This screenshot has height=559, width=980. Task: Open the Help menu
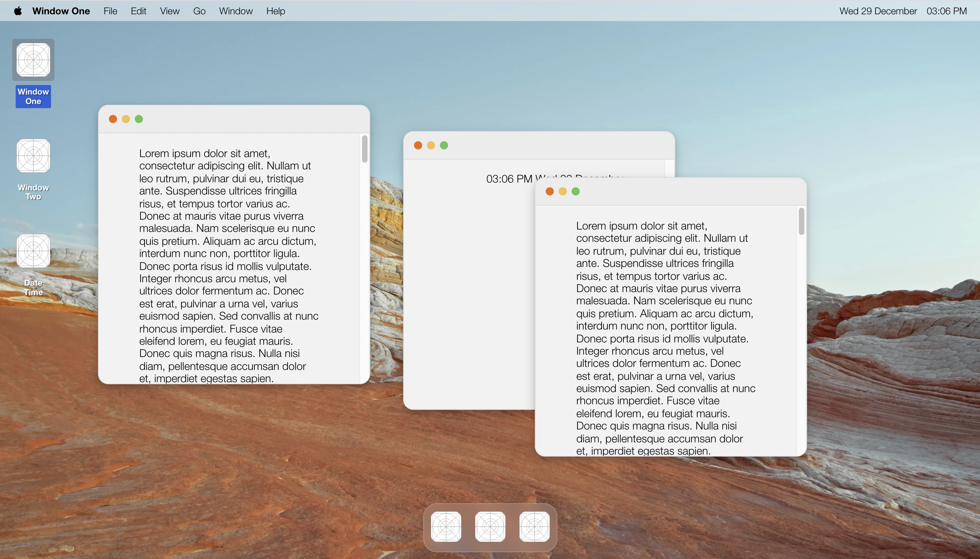pyautogui.click(x=275, y=11)
